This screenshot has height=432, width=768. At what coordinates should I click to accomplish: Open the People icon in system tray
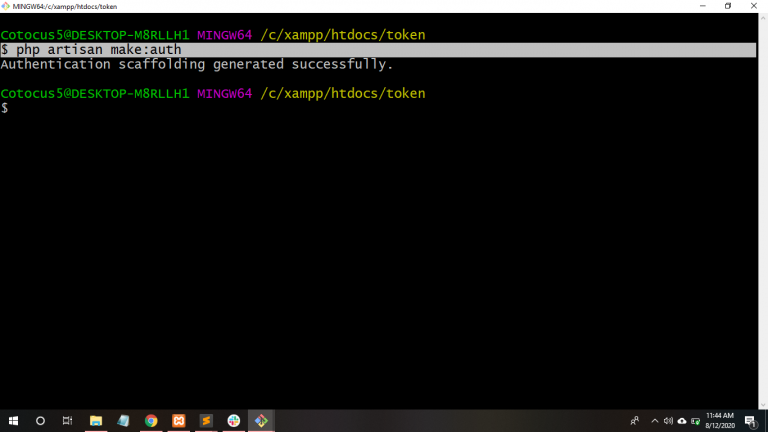[x=635, y=421]
